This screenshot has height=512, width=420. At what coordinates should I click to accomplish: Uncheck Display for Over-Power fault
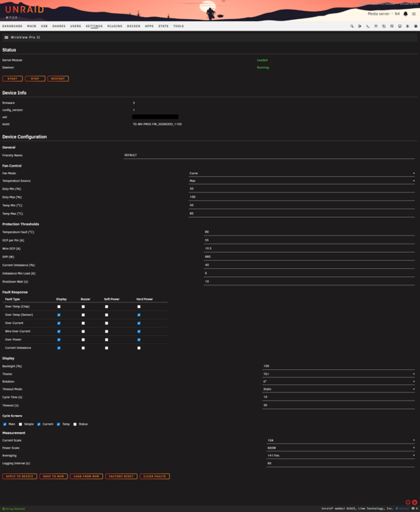pyautogui.click(x=59, y=339)
